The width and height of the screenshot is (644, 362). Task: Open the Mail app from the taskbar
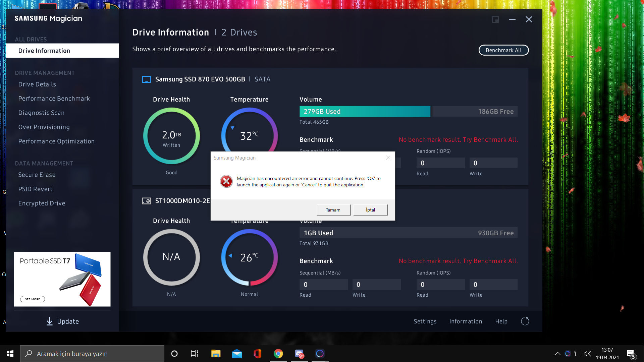236,354
